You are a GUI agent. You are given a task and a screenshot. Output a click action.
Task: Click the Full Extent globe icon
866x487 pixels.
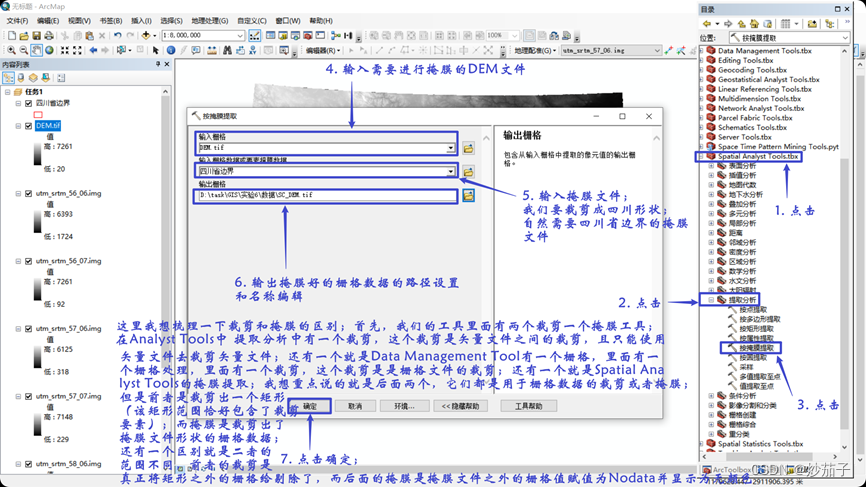(x=49, y=50)
